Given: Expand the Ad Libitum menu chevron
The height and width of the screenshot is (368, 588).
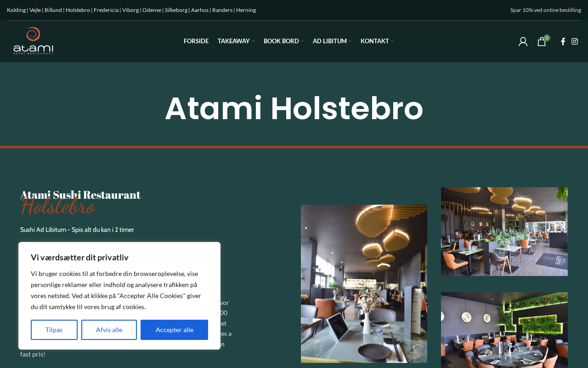Looking at the screenshot, I should [350, 41].
